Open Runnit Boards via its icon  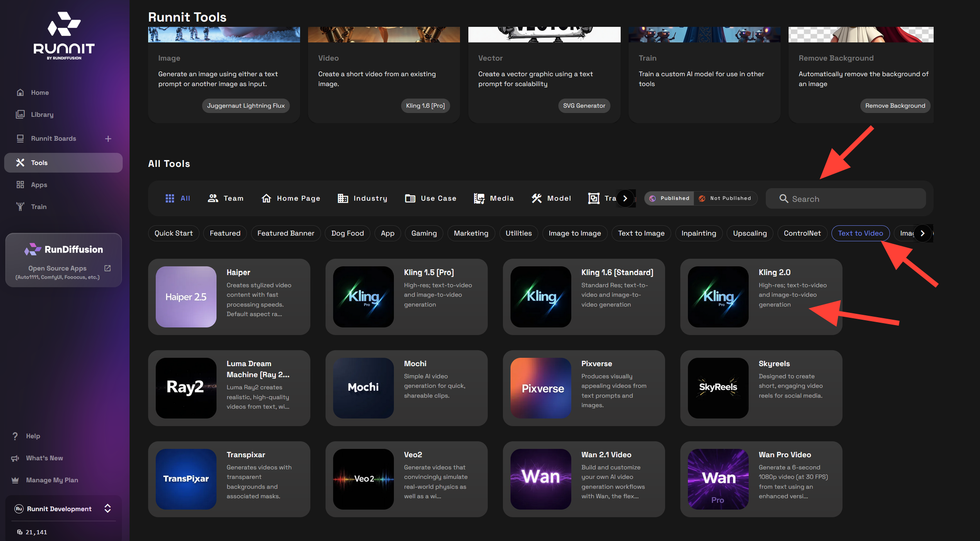pos(20,139)
